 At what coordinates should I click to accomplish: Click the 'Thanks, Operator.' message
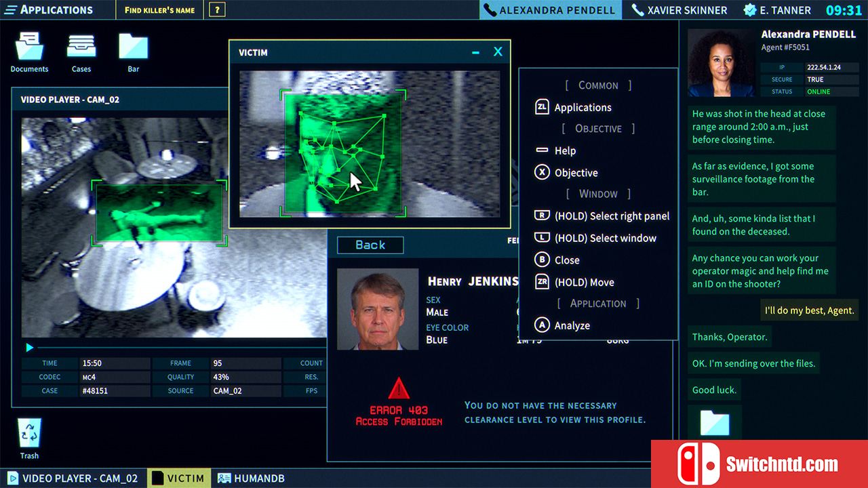click(730, 337)
